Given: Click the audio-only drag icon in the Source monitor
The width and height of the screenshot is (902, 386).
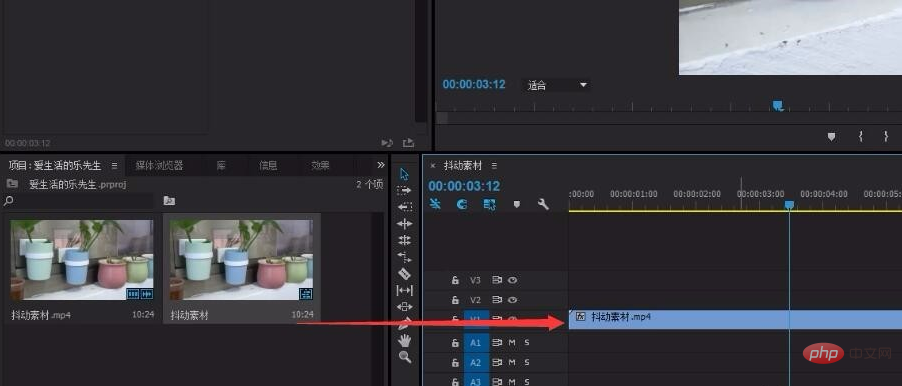Looking at the screenshot, I should pos(387,143).
